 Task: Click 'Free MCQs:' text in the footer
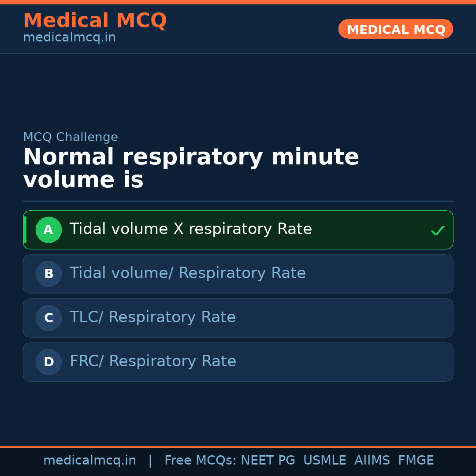click(x=201, y=461)
